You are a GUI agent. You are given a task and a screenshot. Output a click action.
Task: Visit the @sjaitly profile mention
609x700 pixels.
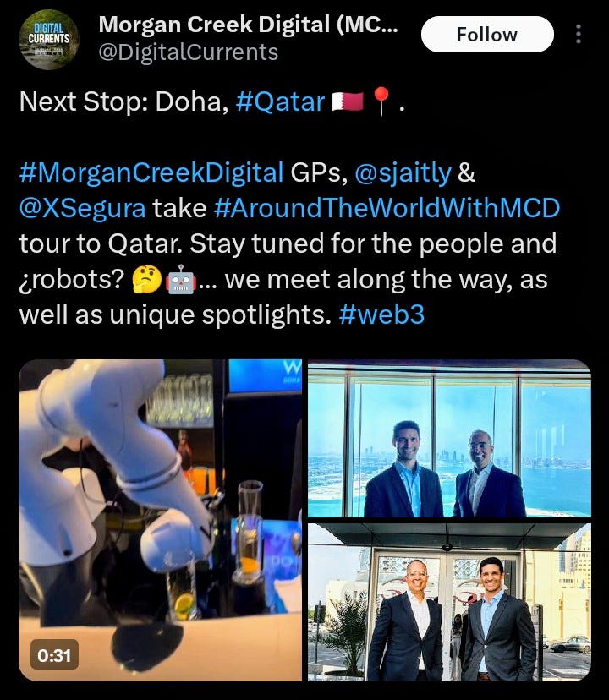403,172
